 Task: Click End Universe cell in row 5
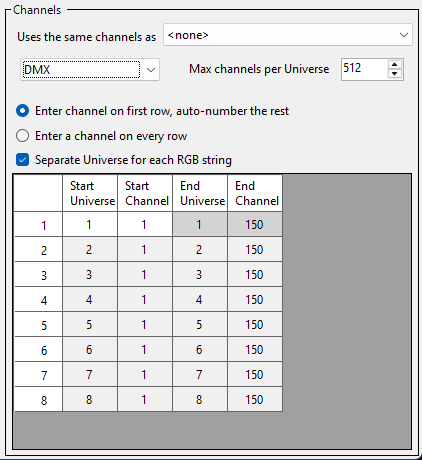point(200,325)
